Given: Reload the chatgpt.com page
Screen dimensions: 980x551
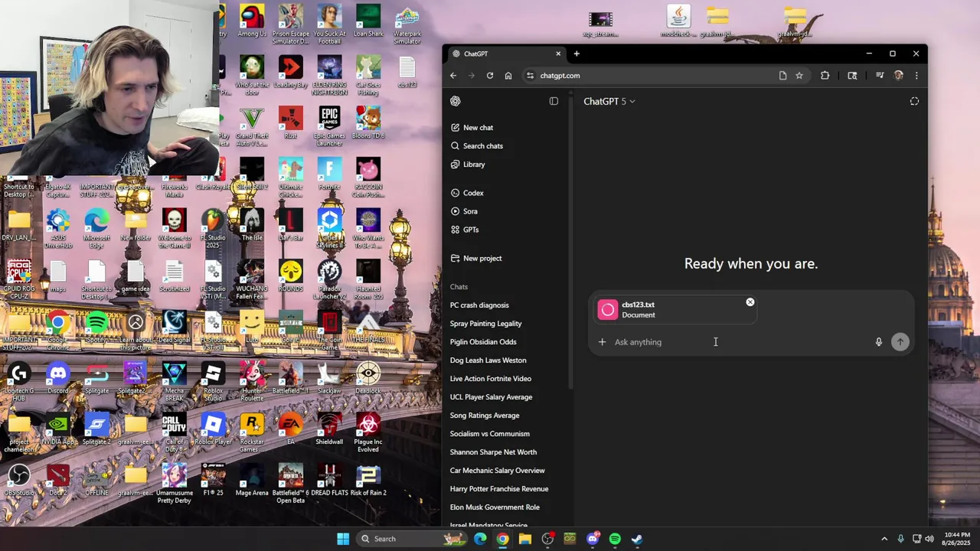Looking at the screenshot, I should coord(490,76).
